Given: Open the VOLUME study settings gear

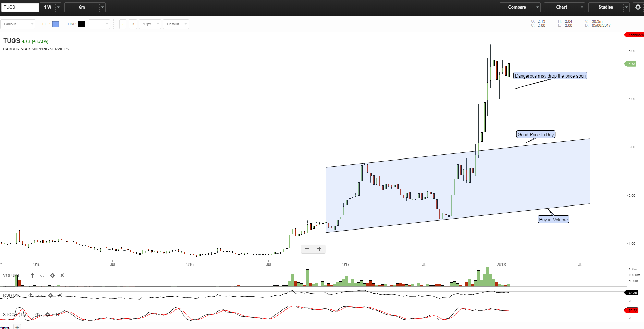Looking at the screenshot, I should click(52, 275).
